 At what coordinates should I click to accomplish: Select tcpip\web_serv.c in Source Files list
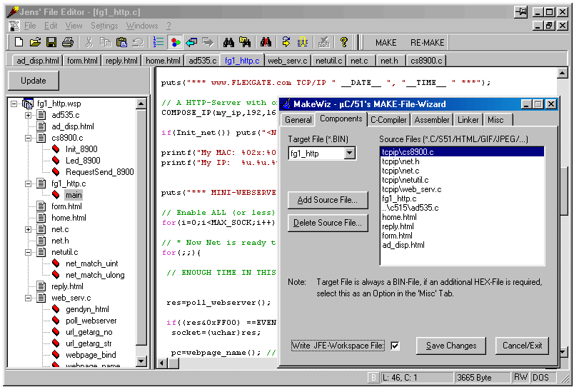(411, 189)
